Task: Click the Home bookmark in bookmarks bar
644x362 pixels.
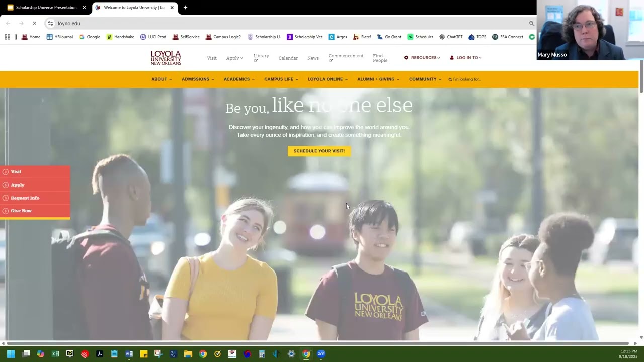Action: (31, 37)
